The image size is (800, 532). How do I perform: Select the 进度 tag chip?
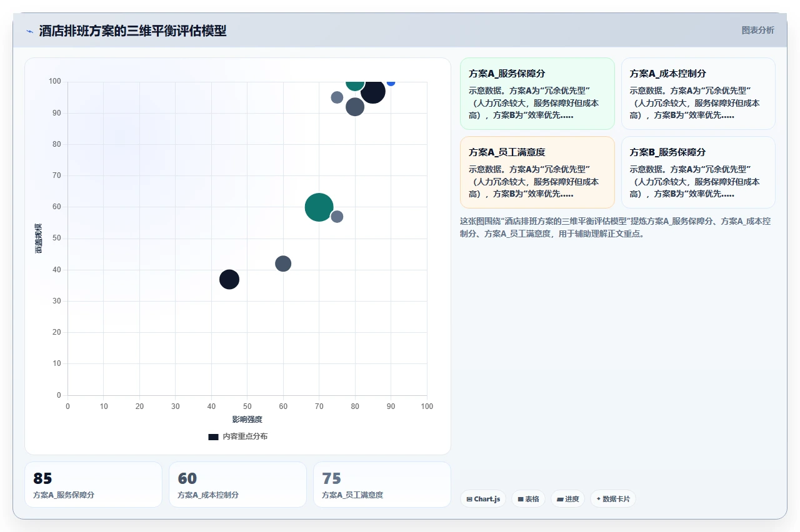(x=567, y=499)
